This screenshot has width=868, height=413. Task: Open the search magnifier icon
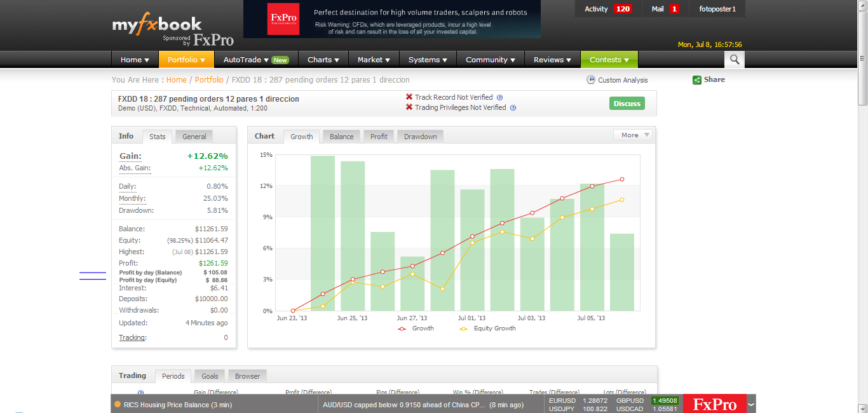click(735, 60)
